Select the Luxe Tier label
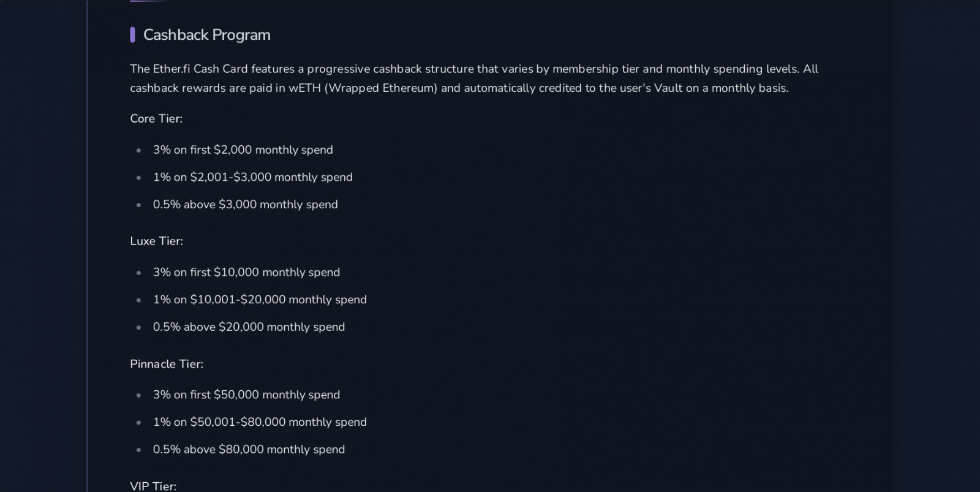This screenshot has width=980, height=492. [156, 241]
